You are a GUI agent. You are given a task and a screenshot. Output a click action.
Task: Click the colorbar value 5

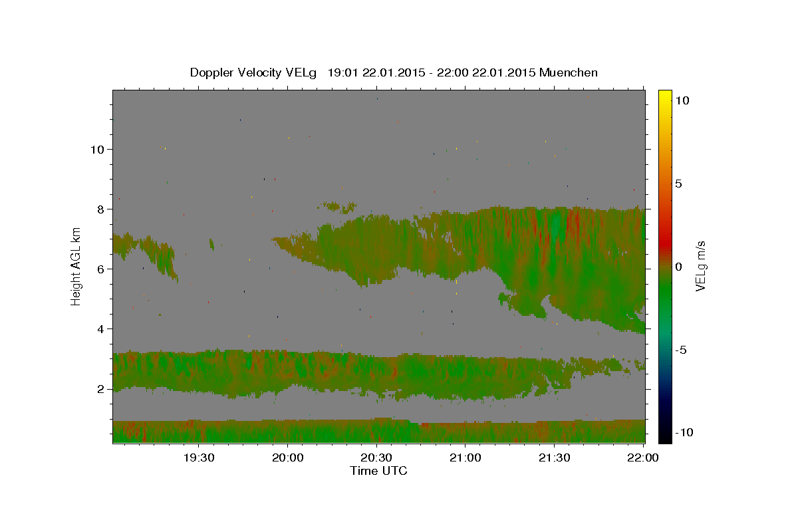point(680,184)
